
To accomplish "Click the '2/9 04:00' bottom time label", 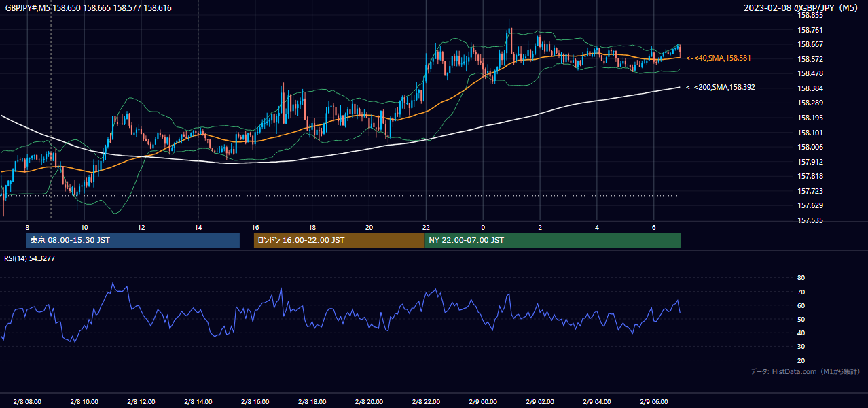I will point(597,402).
